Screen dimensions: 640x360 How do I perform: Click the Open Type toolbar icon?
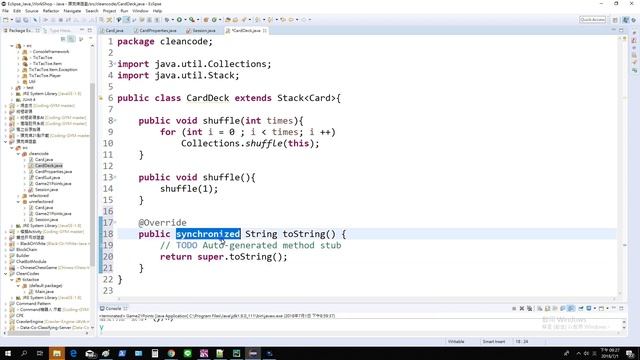pos(228,20)
